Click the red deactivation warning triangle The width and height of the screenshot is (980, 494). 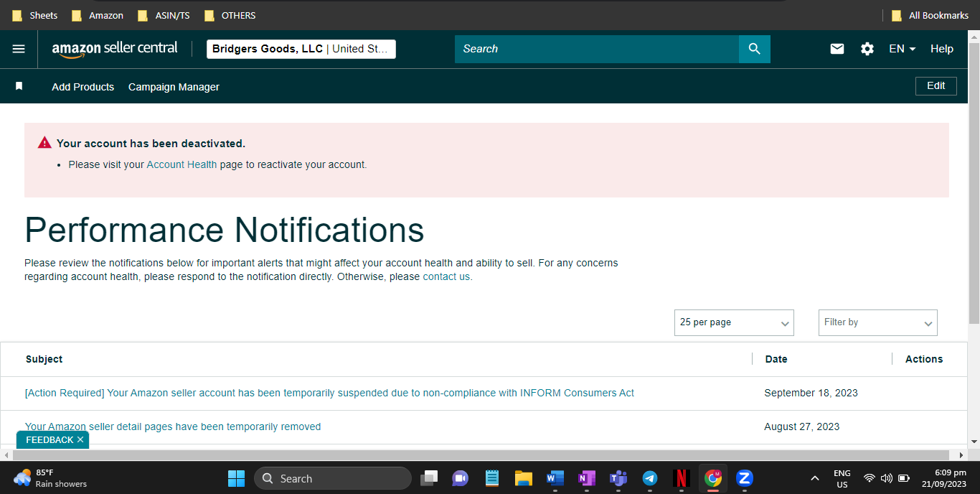pos(44,143)
